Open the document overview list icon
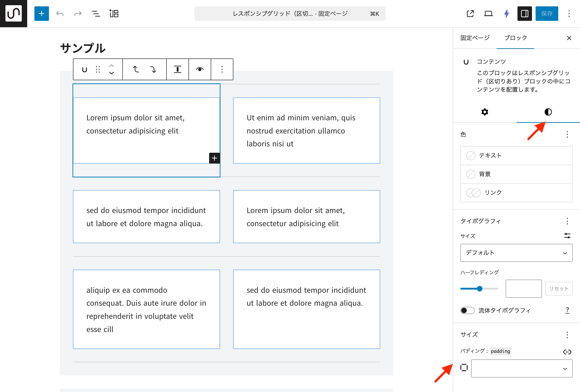The height and width of the screenshot is (392, 580). click(96, 13)
